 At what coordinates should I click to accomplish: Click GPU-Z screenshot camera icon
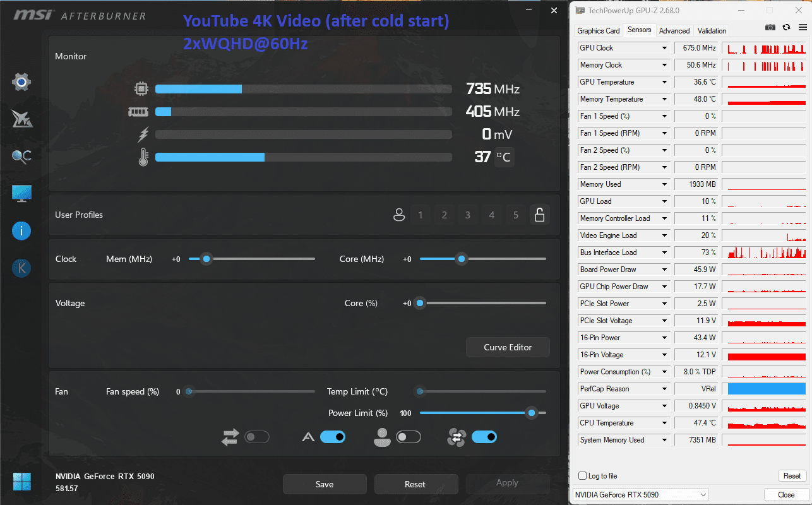(x=770, y=28)
